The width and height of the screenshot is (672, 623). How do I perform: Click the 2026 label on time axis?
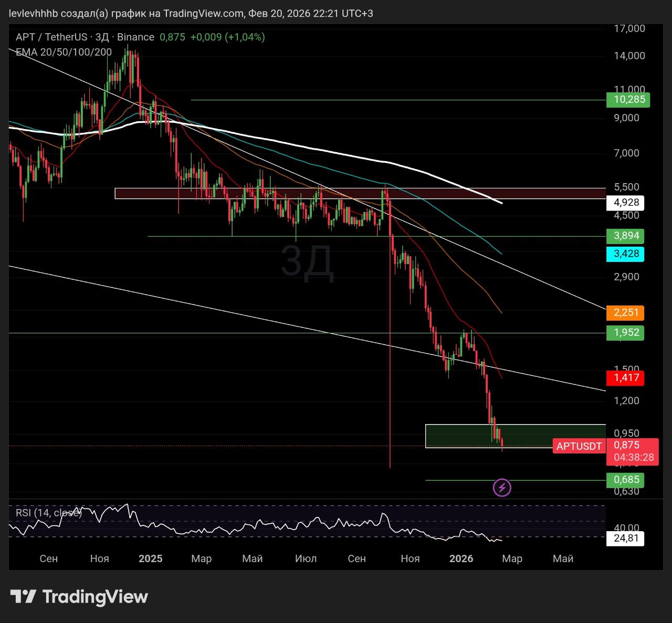pos(461,558)
